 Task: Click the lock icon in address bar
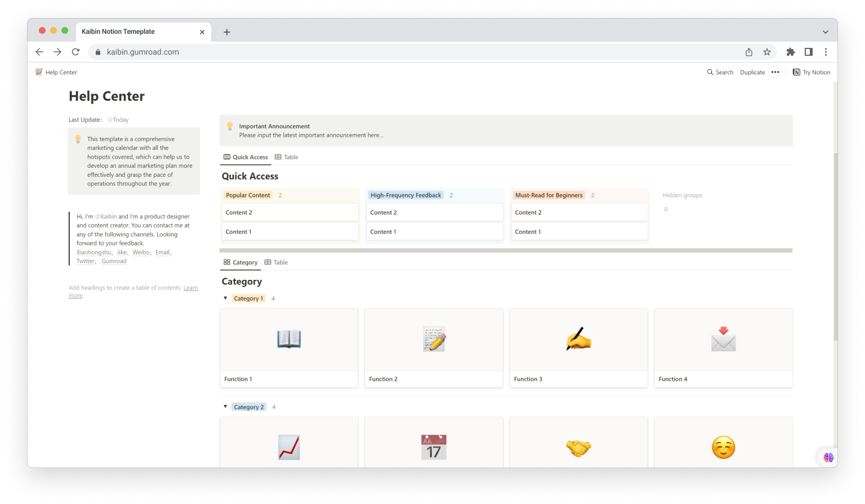[98, 52]
